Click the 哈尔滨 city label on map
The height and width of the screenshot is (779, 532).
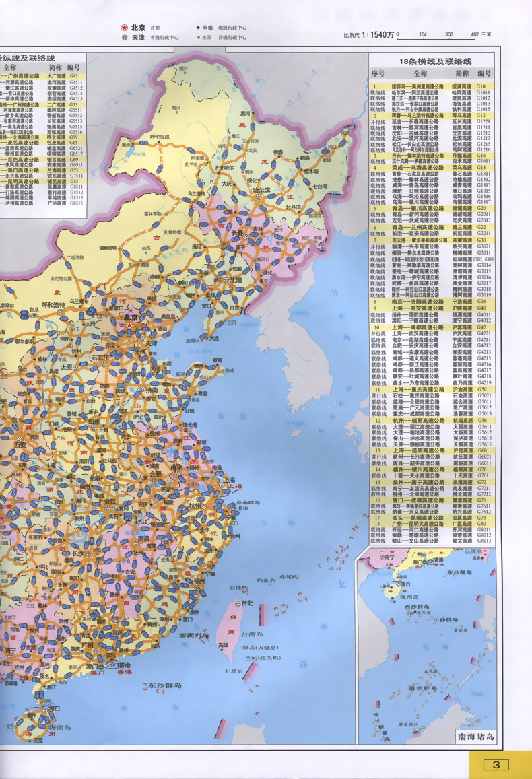click(x=261, y=191)
